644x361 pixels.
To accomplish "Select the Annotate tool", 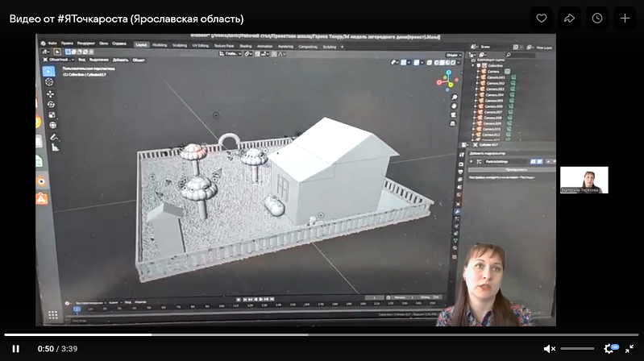I will (x=54, y=137).
